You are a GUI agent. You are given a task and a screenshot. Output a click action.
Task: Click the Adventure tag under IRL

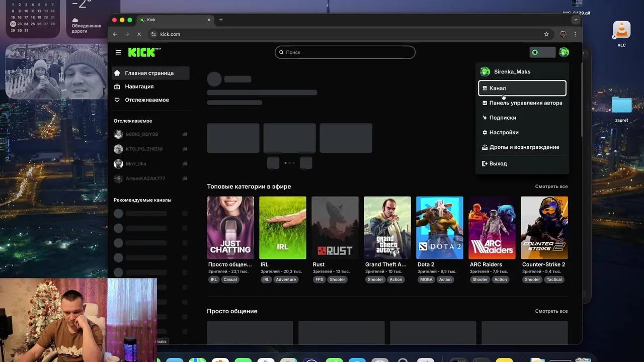[x=286, y=280]
